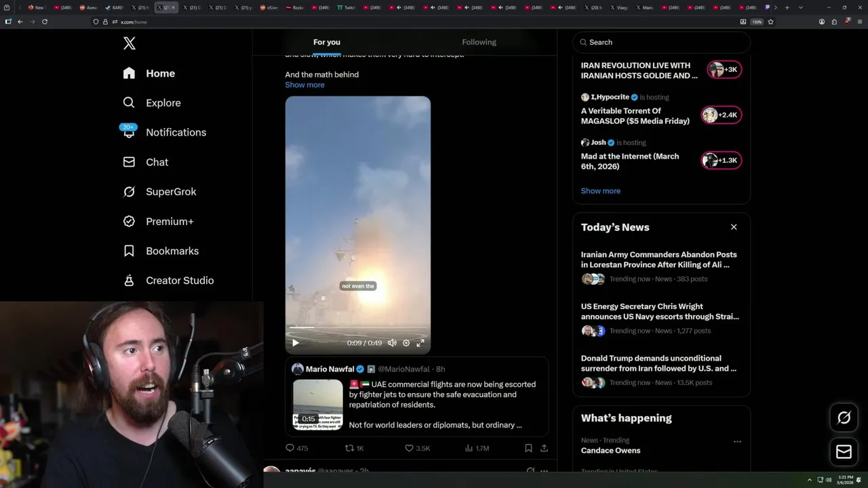Bookmark this page with star icon
The height and width of the screenshot is (488, 868).
coord(770,22)
